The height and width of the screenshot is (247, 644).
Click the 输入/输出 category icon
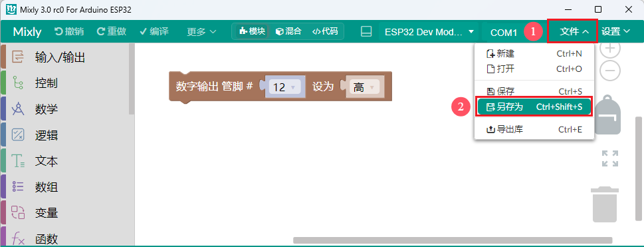coord(18,57)
